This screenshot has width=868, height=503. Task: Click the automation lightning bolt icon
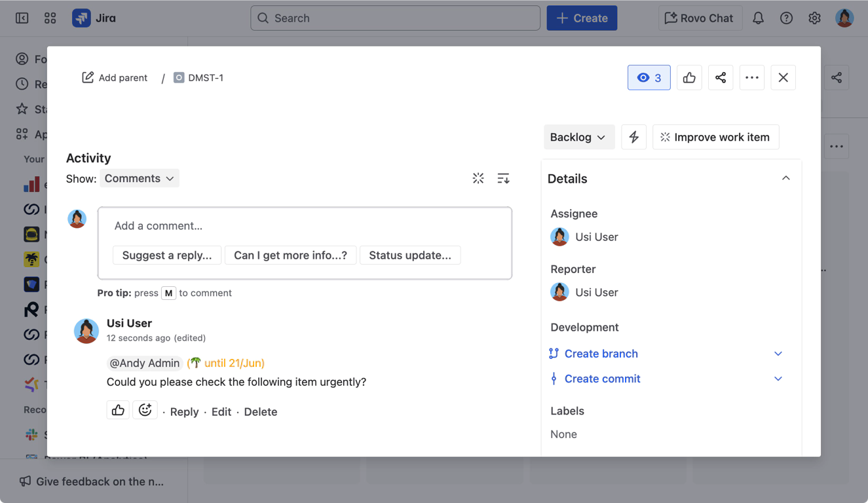[x=633, y=138]
